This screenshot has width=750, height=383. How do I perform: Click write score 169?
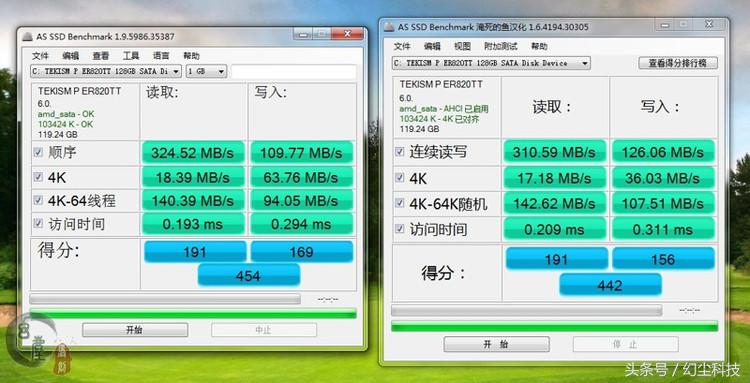pyautogui.click(x=301, y=252)
